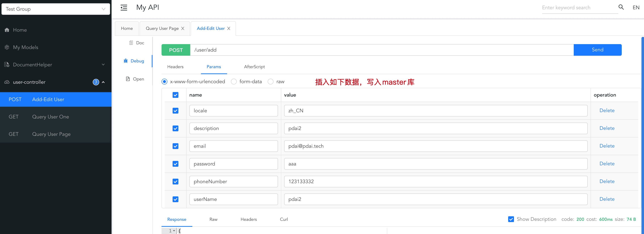Click the DocumentHelper file icon
644x234 pixels.
[x=7, y=65]
